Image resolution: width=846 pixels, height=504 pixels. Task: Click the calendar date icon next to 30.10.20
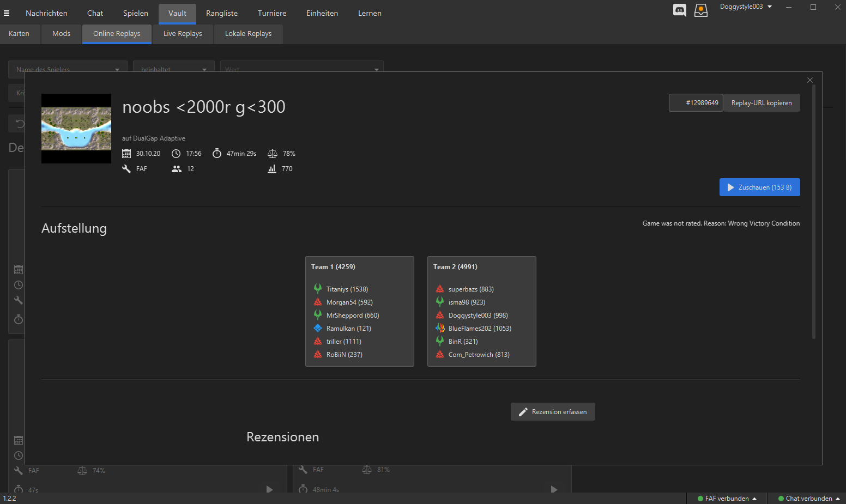pos(126,154)
